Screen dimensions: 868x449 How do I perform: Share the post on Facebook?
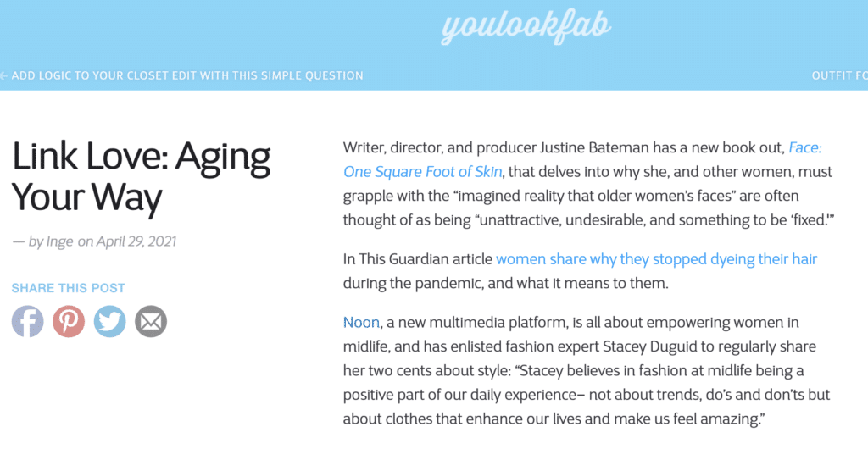pos(28,321)
